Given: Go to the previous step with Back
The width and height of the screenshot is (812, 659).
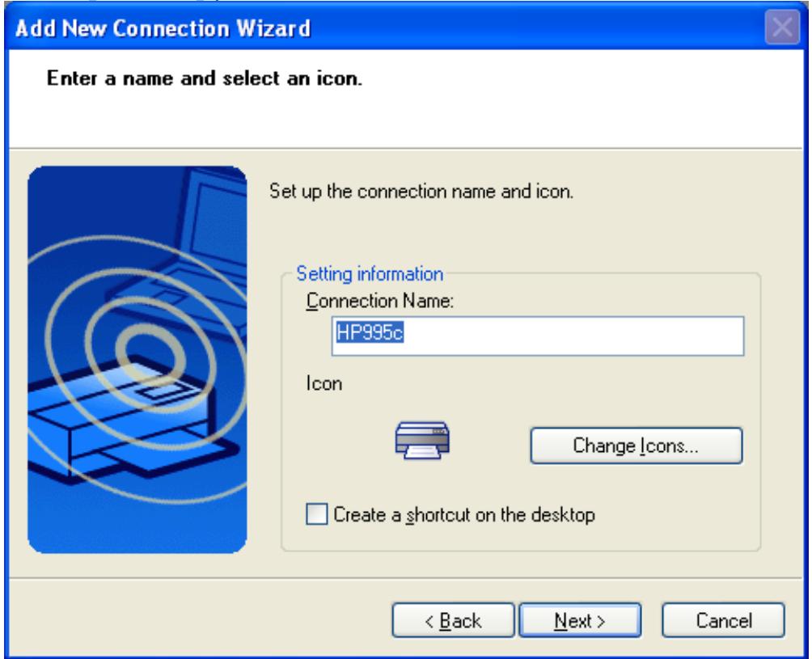Looking at the screenshot, I should pos(454,621).
